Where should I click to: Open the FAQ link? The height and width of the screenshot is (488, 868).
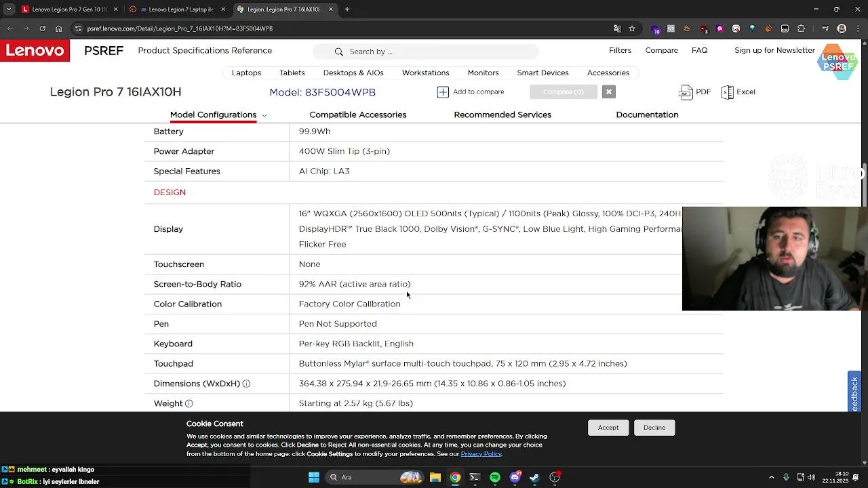point(699,50)
